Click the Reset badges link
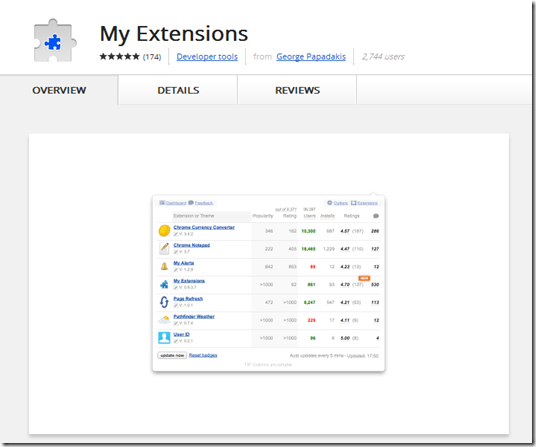This screenshot has width=536, height=447. pyautogui.click(x=203, y=355)
